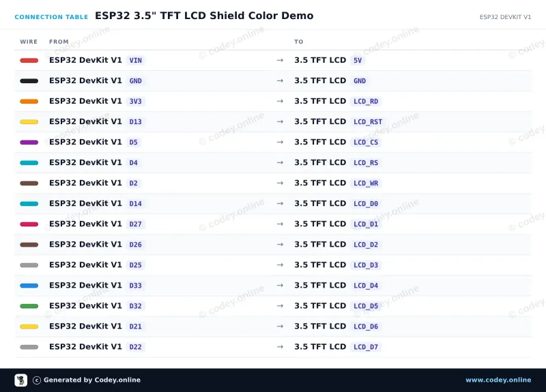
Task: Click the blue wire swatch for D33
Action: coord(29,286)
